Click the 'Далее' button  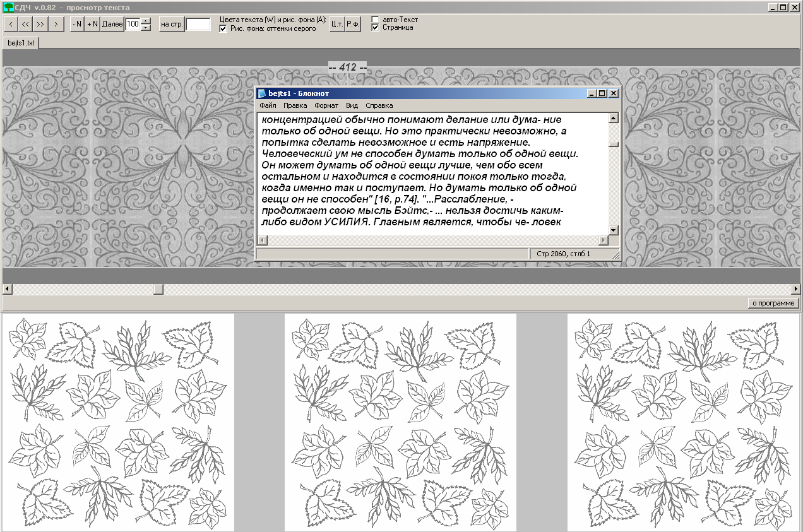click(x=112, y=24)
